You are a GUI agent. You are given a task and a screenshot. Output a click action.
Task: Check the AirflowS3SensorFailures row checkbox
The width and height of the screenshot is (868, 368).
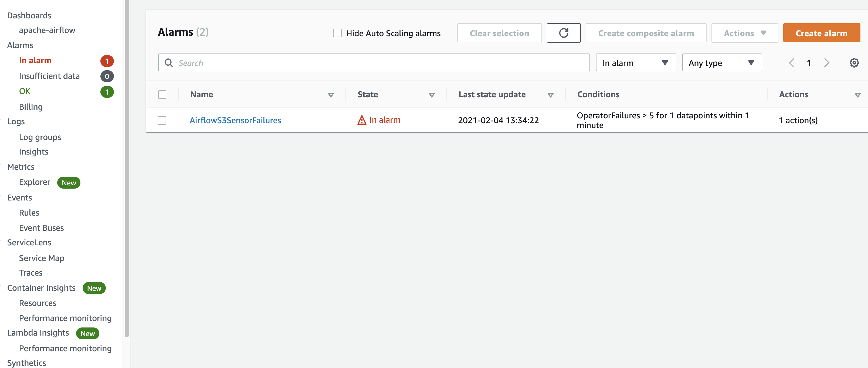162,121
